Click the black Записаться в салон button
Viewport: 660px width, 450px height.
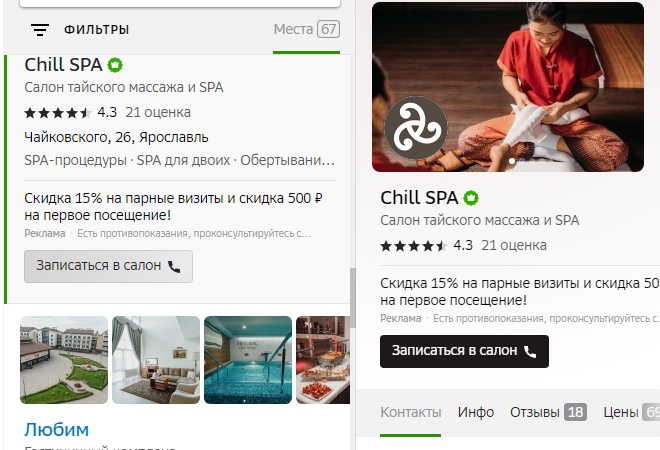click(464, 351)
